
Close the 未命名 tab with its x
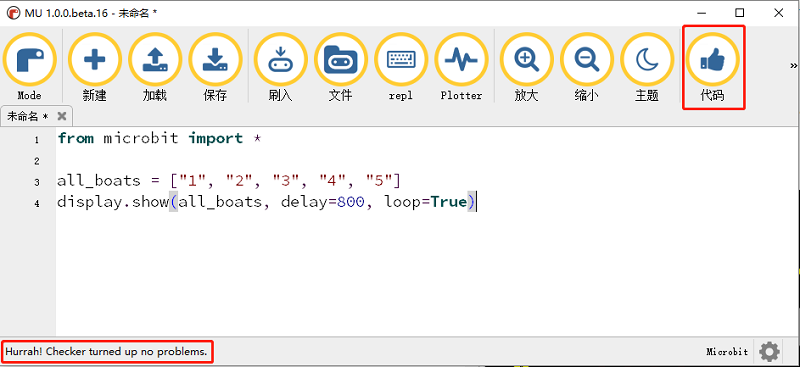pos(62,116)
